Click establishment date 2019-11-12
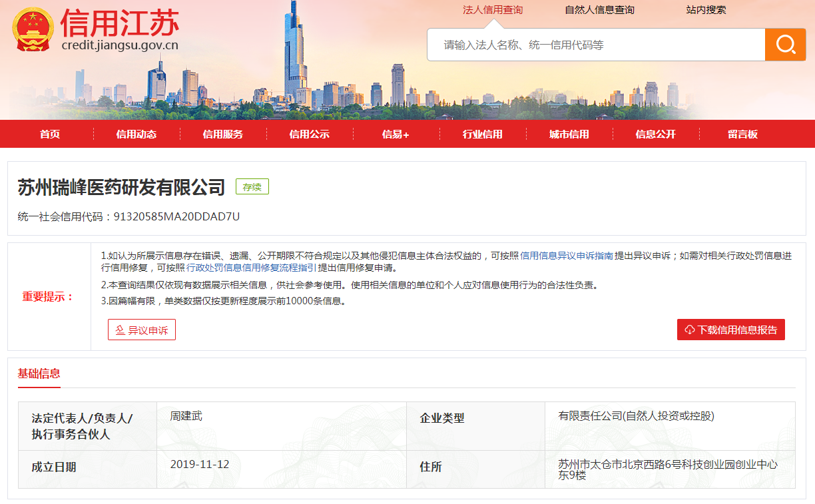The image size is (815, 504). tap(200, 464)
